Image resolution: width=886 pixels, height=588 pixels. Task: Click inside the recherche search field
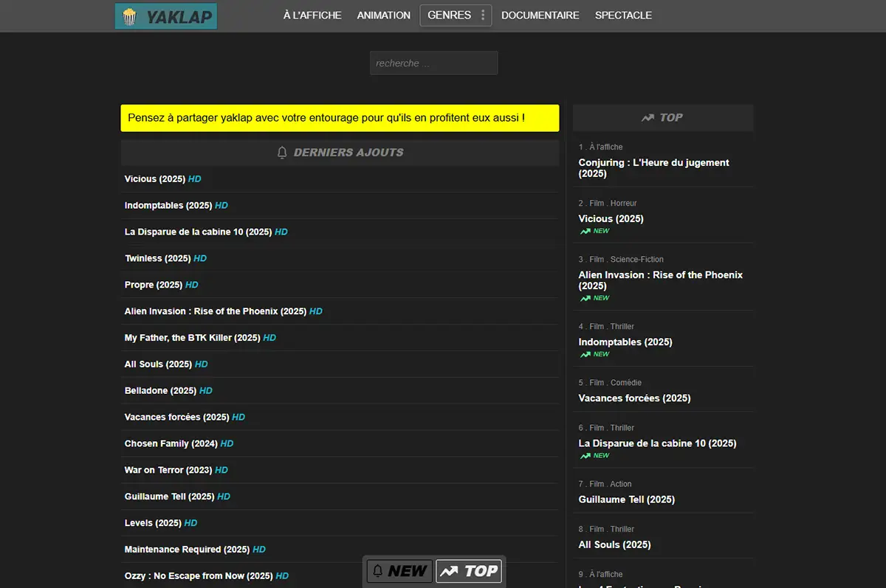[433, 63]
